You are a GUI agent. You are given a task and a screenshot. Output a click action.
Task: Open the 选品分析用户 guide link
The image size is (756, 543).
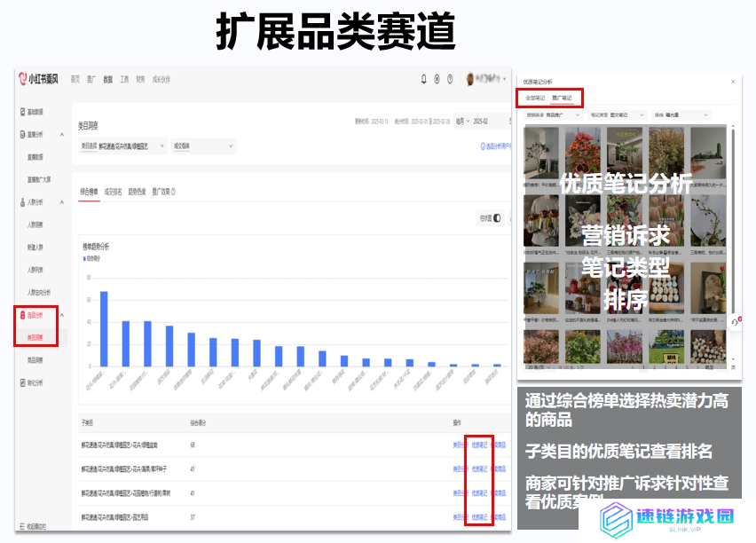(x=496, y=146)
